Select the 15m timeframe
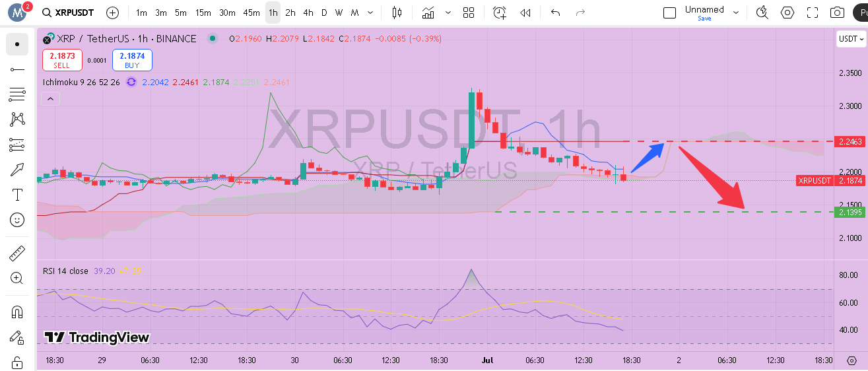 click(203, 13)
